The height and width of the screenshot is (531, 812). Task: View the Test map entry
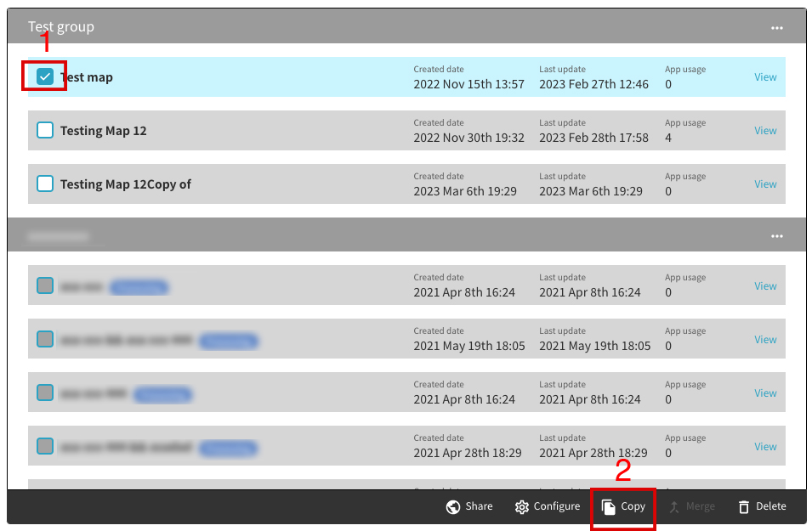pyautogui.click(x=765, y=77)
